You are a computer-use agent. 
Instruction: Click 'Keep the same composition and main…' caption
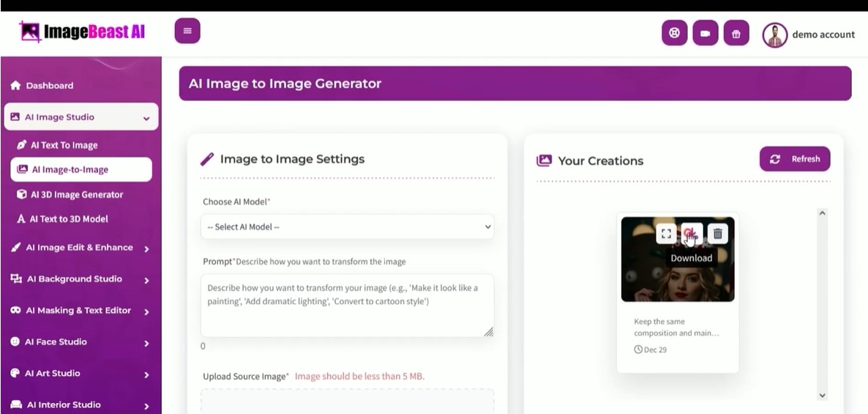click(676, 327)
